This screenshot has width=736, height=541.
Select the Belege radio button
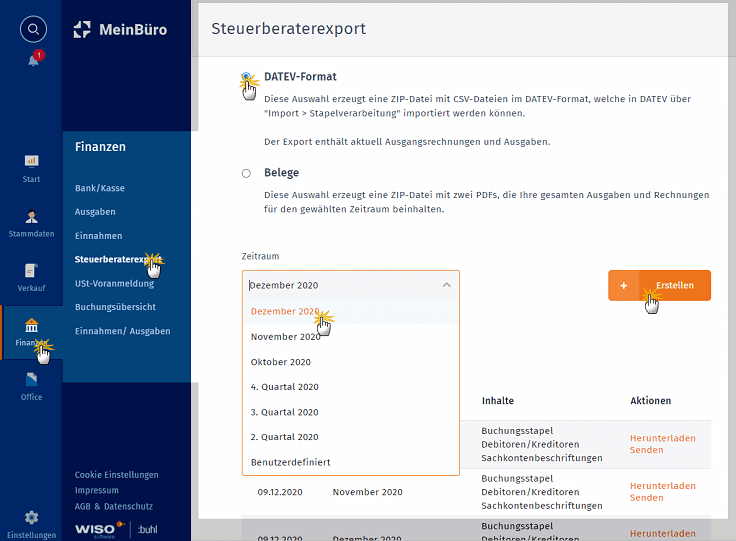pos(246,173)
